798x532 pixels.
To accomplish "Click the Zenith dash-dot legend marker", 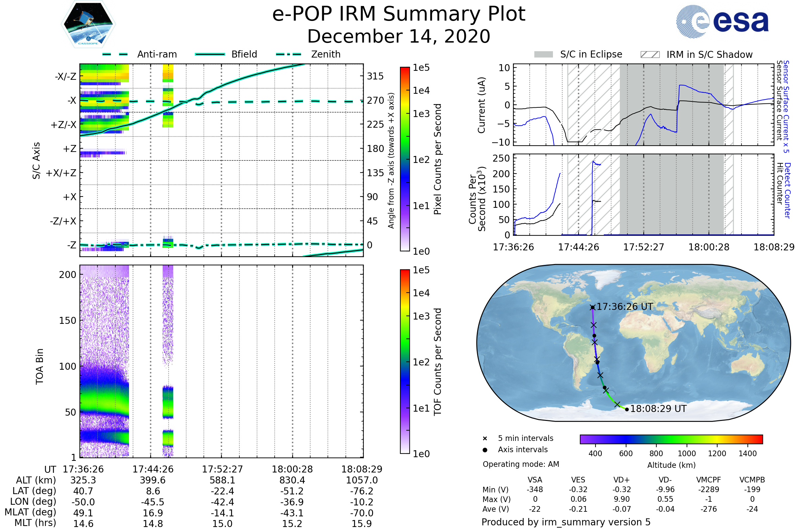I will click(x=288, y=54).
